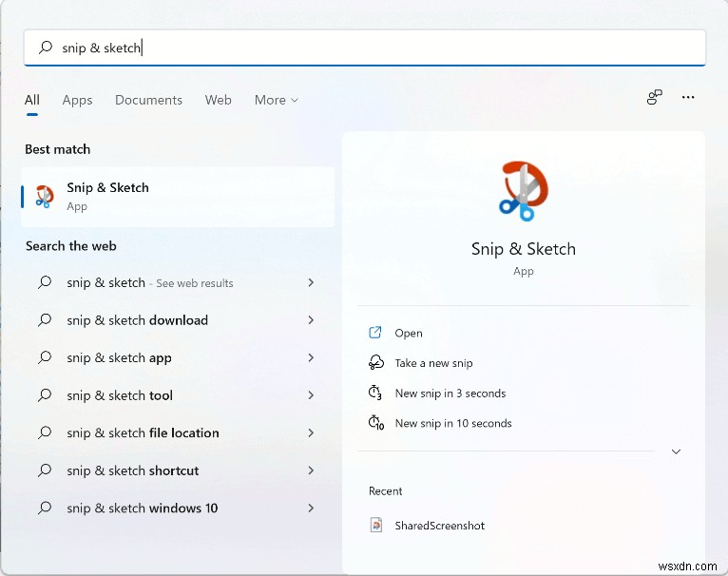Select 'snip & sketch file location' suggestion

(x=178, y=432)
